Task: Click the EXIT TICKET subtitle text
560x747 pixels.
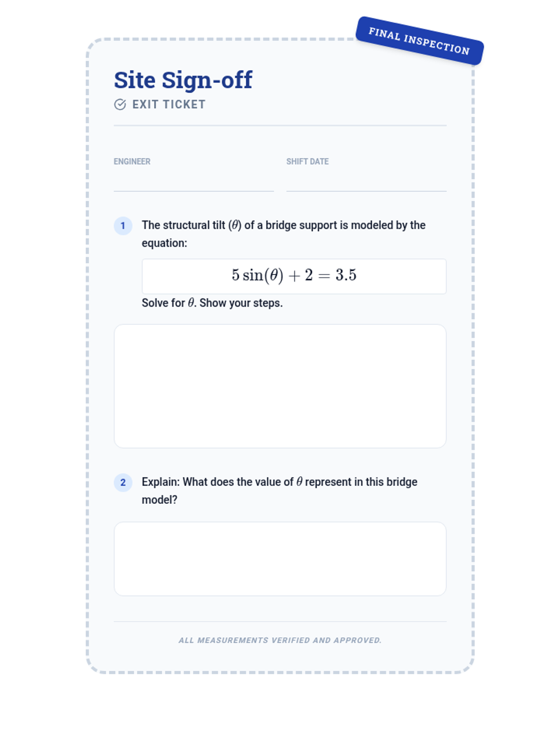Action: click(x=169, y=105)
